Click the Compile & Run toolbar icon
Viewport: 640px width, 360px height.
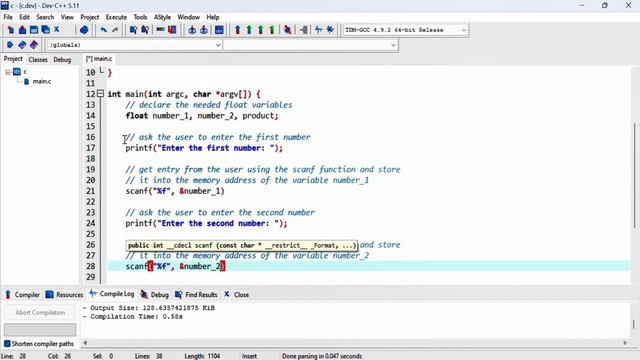pos(260,30)
